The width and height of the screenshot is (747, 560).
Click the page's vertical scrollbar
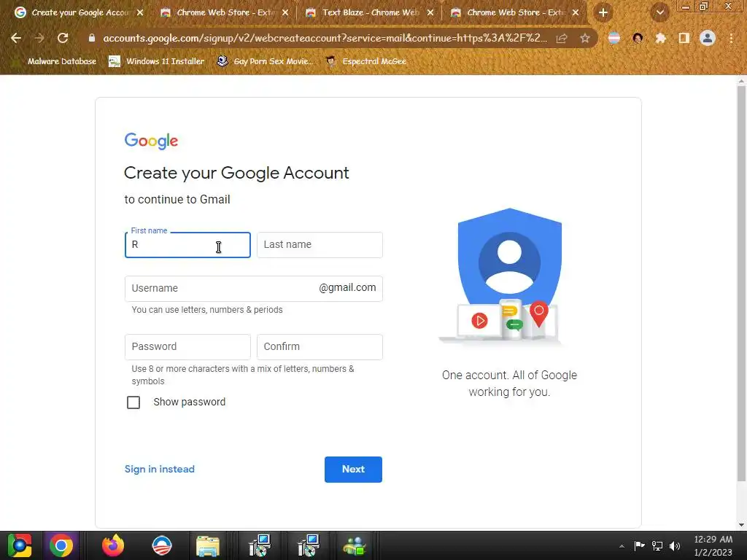pos(741,284)
